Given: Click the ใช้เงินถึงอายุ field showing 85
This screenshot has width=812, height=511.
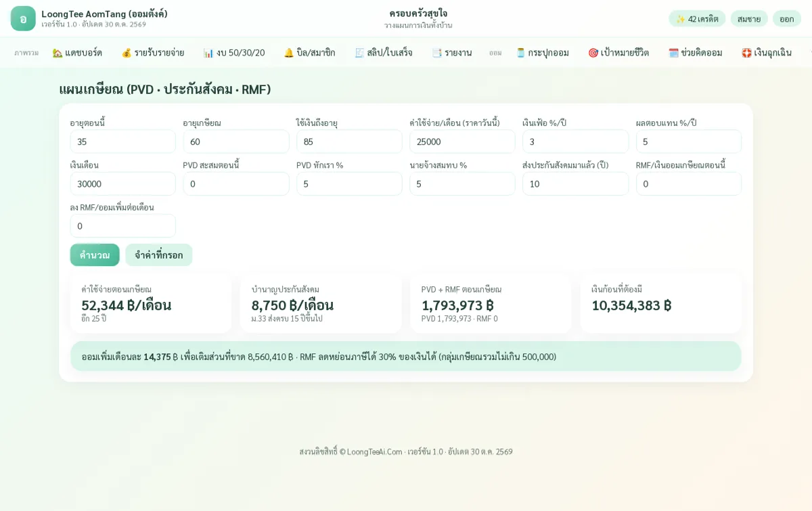Looking at the screenshot, I should coord(349,141).
